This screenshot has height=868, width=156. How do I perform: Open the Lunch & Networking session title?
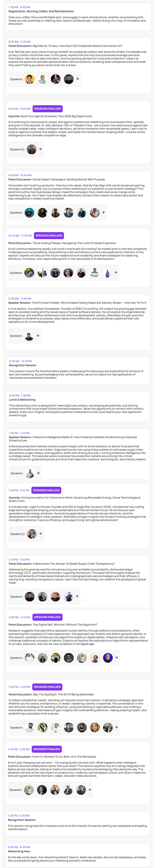click(22, 400)
